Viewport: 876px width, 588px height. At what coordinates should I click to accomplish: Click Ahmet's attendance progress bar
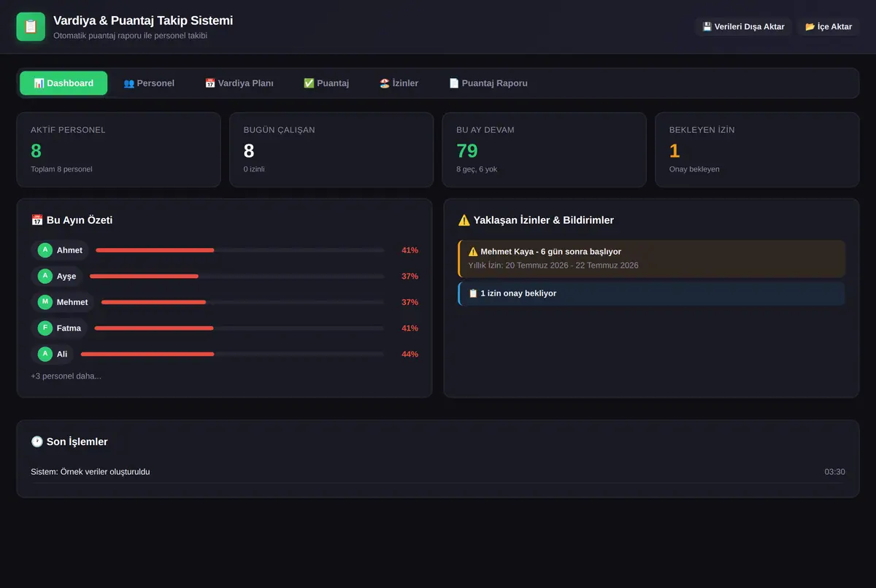point(240,250)
